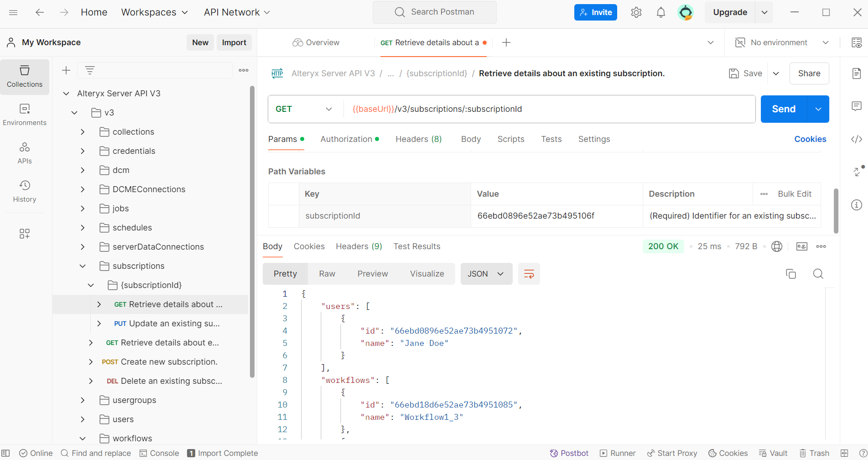Open the Environments sidebar panel
The height and width of the screenshot is (460, 868).
pyautogui.click(x=25, y=115)
